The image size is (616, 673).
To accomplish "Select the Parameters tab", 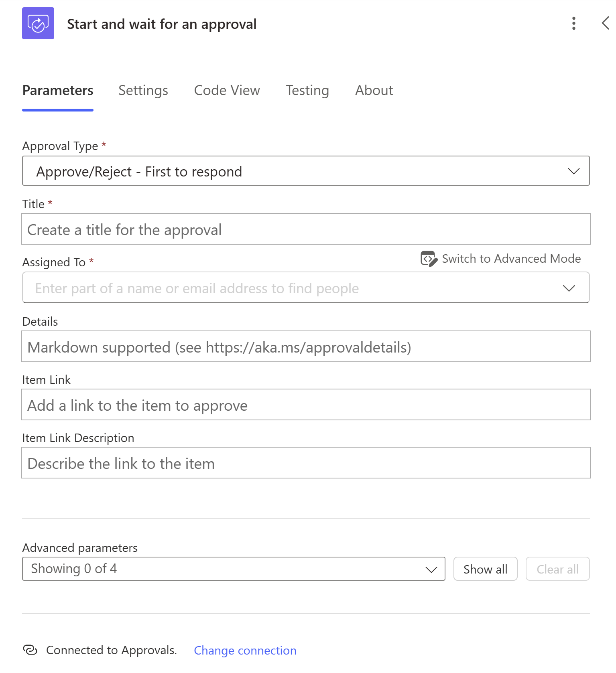I will click(58, 91).
